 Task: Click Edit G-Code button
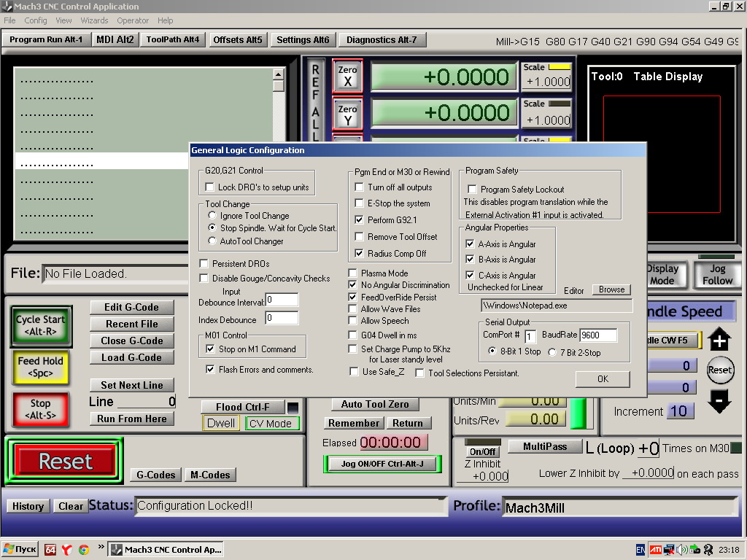pos(131,307)
